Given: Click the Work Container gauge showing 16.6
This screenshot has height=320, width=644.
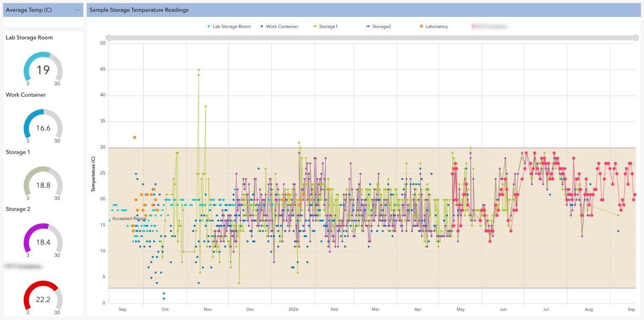Looking at the screenshot, I should pyautogui.click(x=43, y=126).
